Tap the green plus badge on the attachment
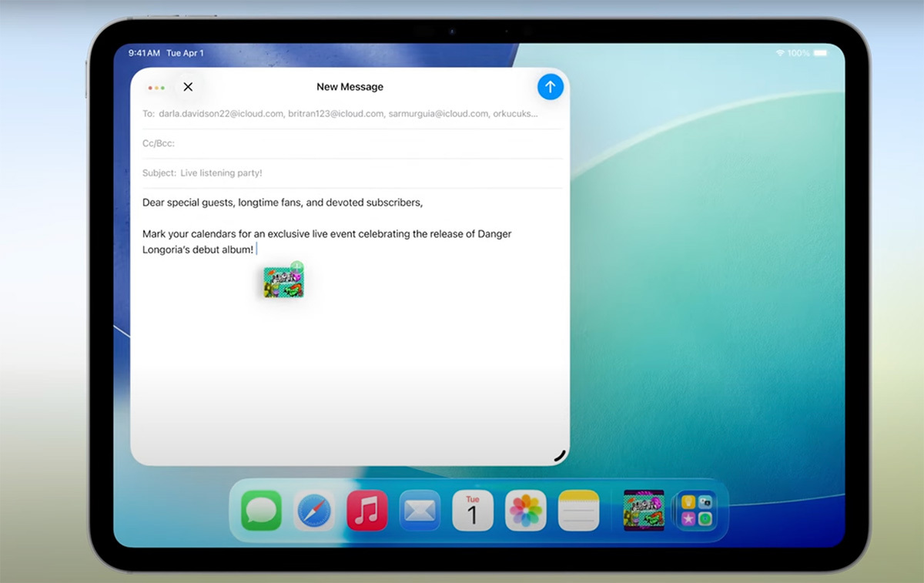Screen dimensions: 924x583 point(296,268)
